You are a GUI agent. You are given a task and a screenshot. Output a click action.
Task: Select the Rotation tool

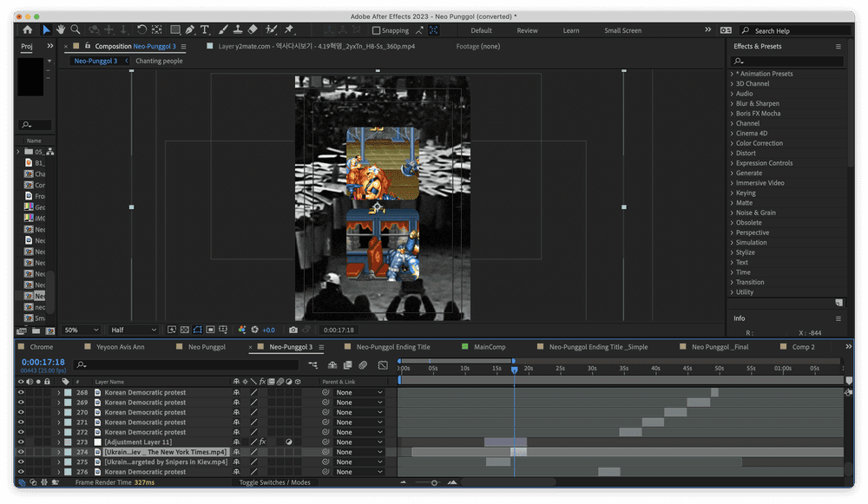pos(141,29)
